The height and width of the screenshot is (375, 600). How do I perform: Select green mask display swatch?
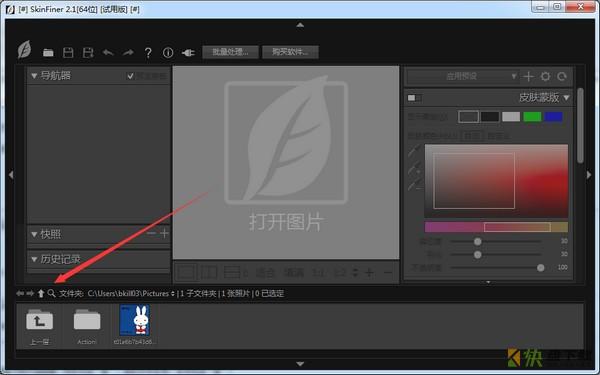pos(532,117)
